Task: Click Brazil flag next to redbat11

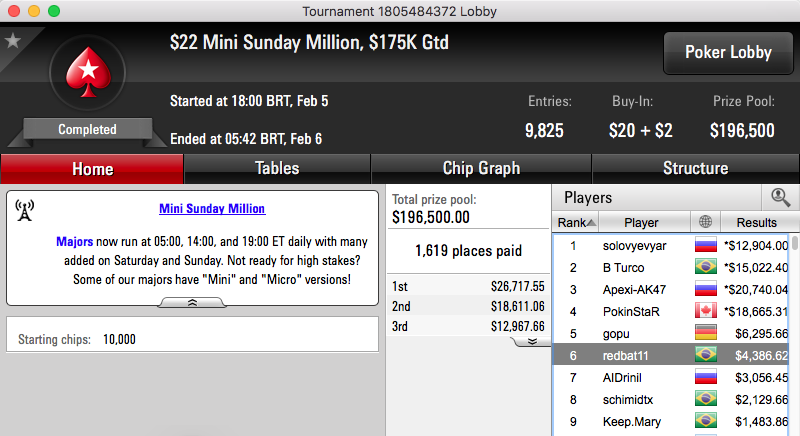Action: (706, 354)
